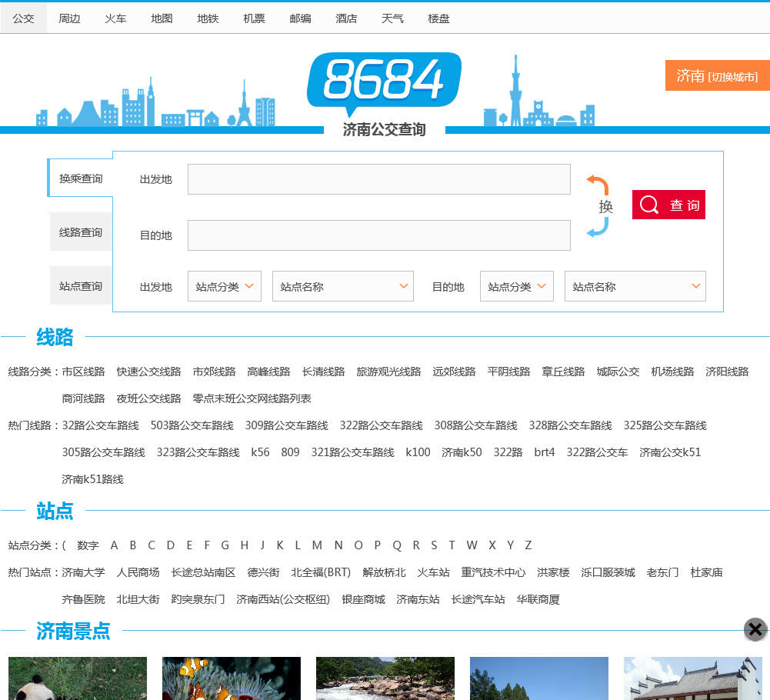Open the 洪家楼 station link
The image size is (770, 700).
click(x=553, y=572)
